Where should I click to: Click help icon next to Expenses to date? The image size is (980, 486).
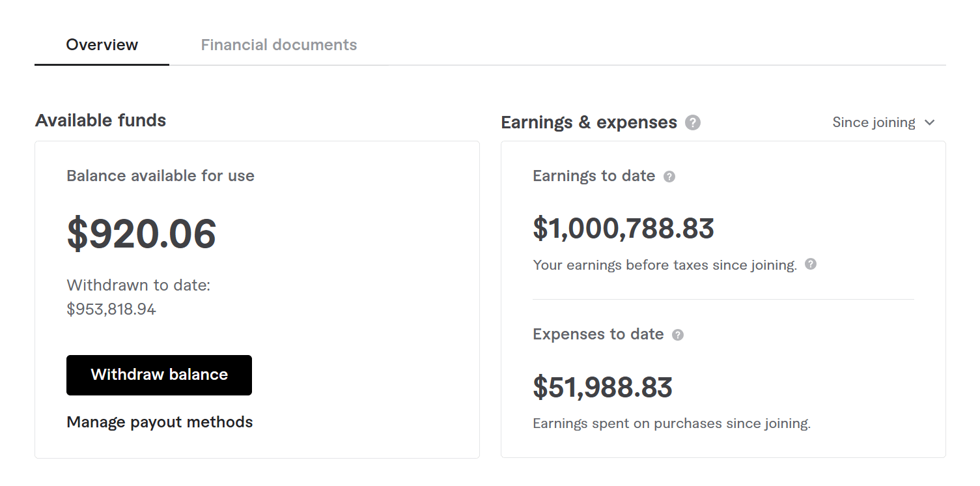coord(678,335)
